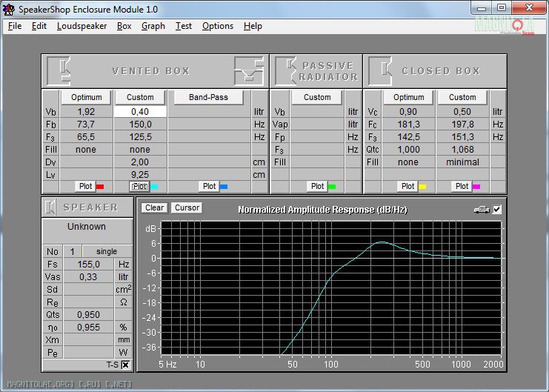Click the cyan plot color swatch
This screenshot has height=392, width=549.
[154, 187]
